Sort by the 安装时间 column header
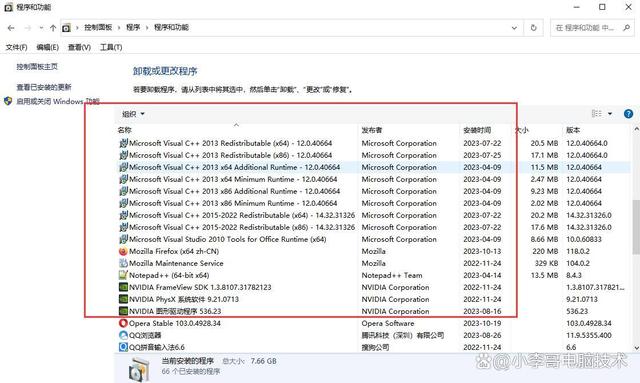 tap(477, 130)
